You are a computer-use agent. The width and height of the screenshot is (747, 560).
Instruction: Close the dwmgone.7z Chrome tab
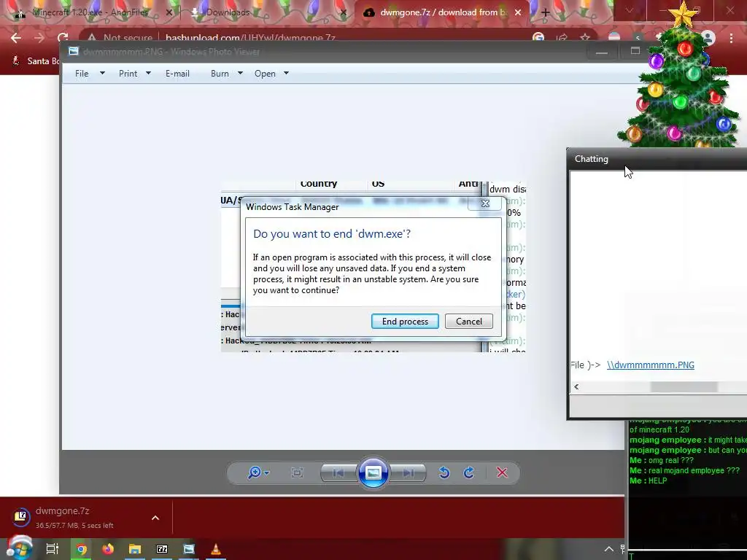pyautogui.click(x=518, y=13)
